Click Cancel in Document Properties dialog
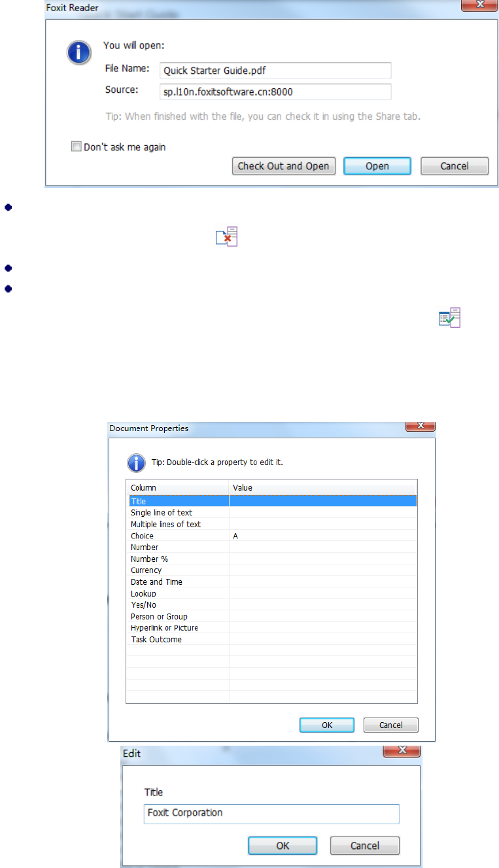Image resolution: width=499 pixels, height=868 pixels. (x=391, y=725)
